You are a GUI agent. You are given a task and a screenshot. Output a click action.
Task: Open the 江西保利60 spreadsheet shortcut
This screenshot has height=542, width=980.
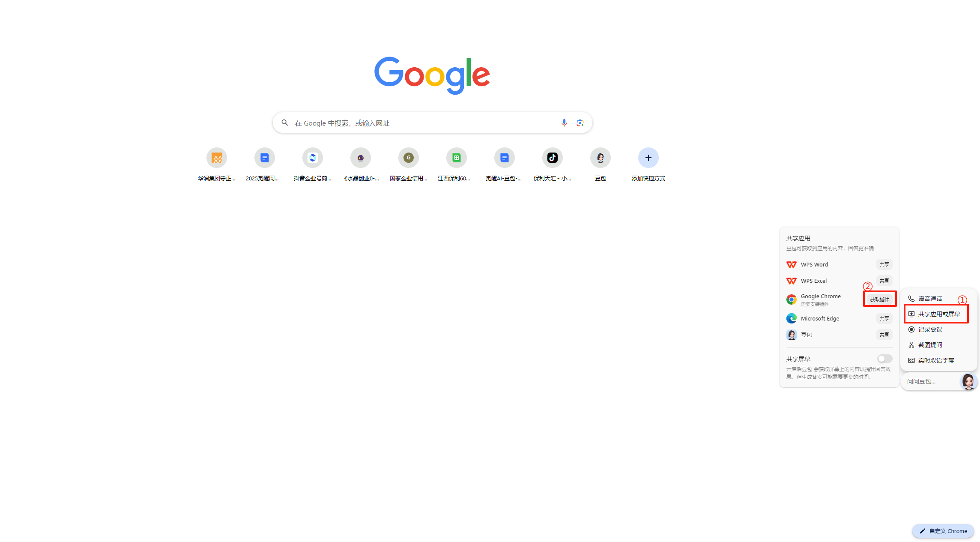pos(456,165)
